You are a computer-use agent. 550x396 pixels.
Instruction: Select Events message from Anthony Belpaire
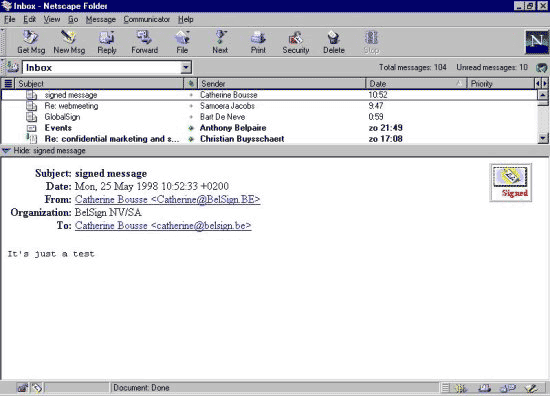269,128
